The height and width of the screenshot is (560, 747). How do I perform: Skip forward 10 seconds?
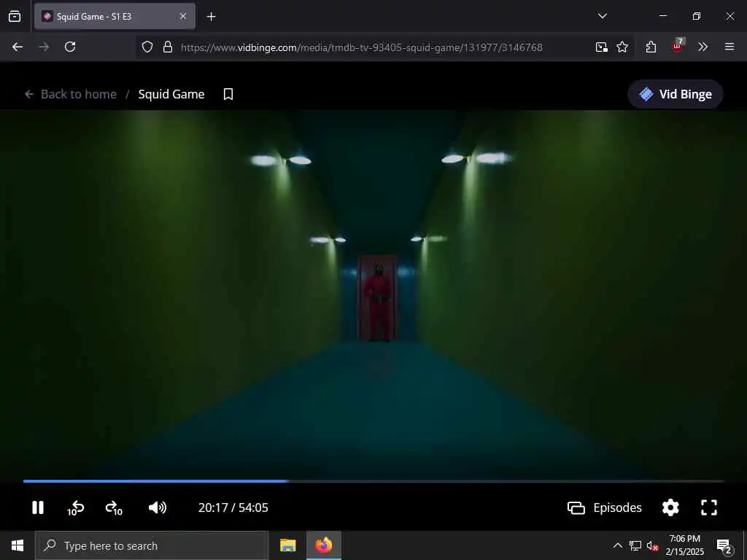click(114, 508)
